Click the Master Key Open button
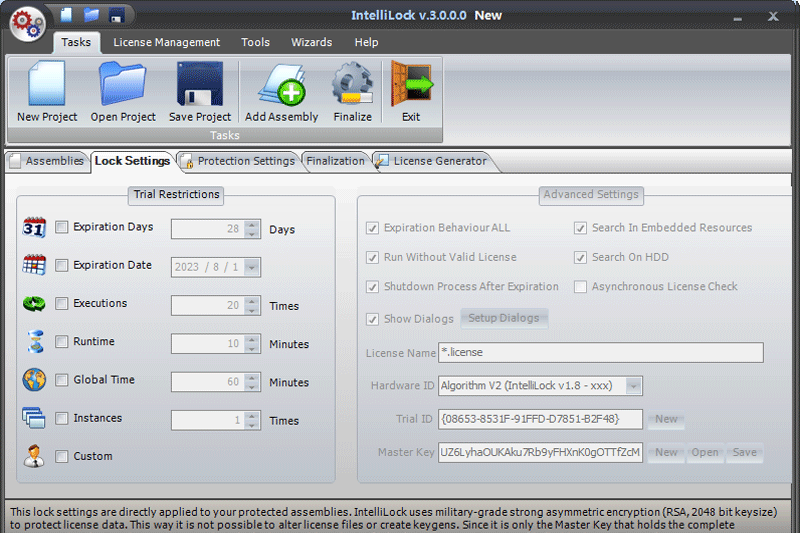 pyautogui.click(x=705, y=452)
